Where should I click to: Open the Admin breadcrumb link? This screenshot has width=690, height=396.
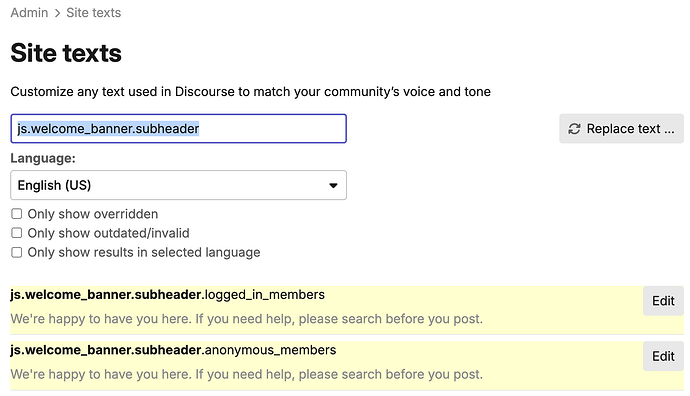click(29, 13)
